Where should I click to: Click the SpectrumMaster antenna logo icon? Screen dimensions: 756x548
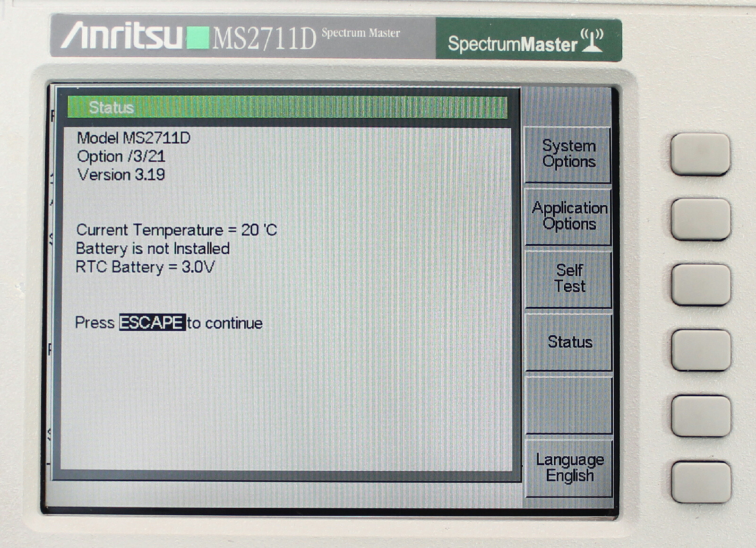[x=592, y=40]
